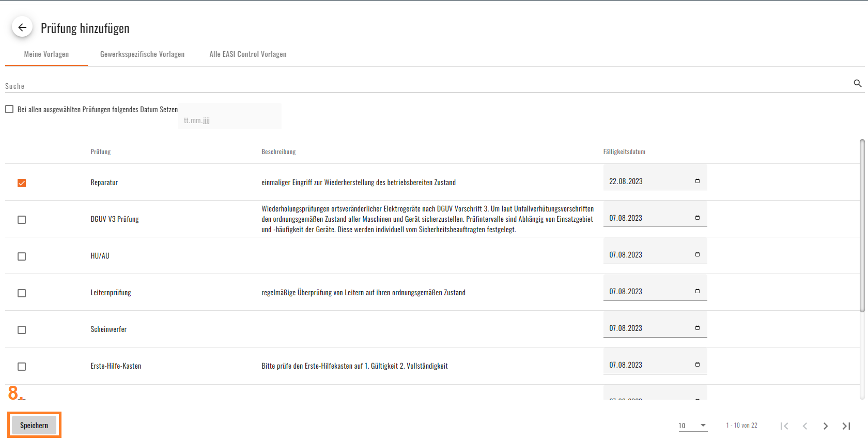The image size is (868, 439).
Task: Click the HU/AU row name
Action: point(100,256)
